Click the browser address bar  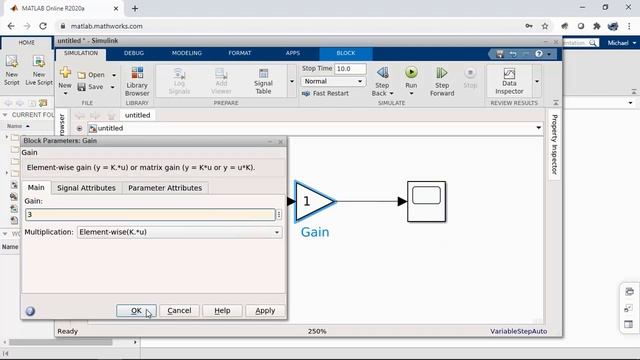tap(286, 26)
